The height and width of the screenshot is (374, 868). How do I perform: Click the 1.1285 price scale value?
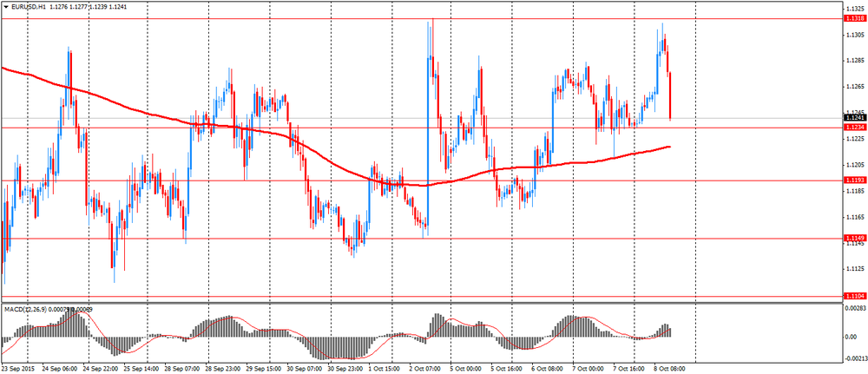[x=855, y=60]
